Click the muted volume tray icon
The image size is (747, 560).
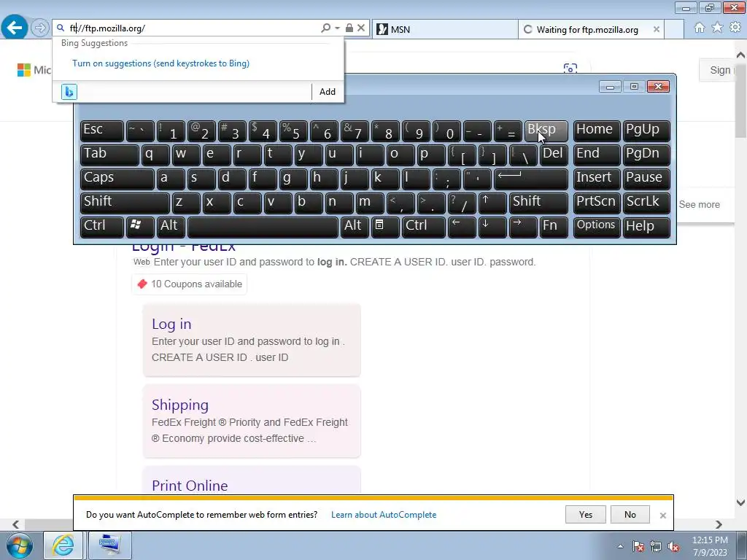(673, 546)
